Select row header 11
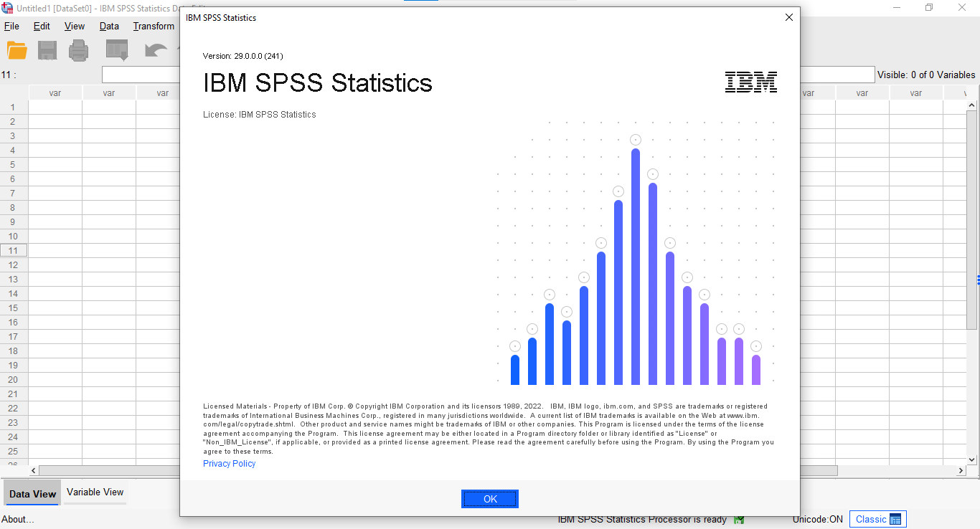Screen dimensions: 980x529 tap(14, 250)
